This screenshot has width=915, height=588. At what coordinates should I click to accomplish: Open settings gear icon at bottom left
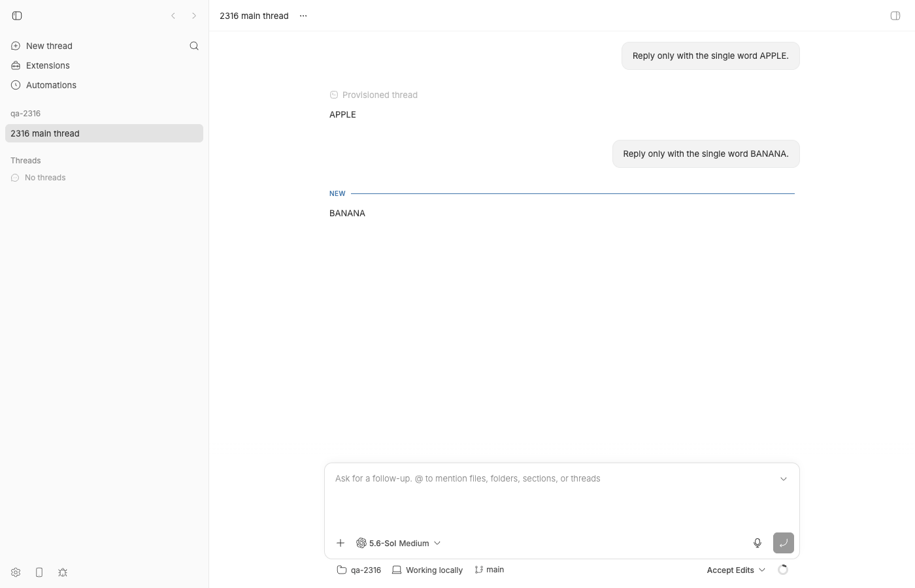(x=16, y=572)
